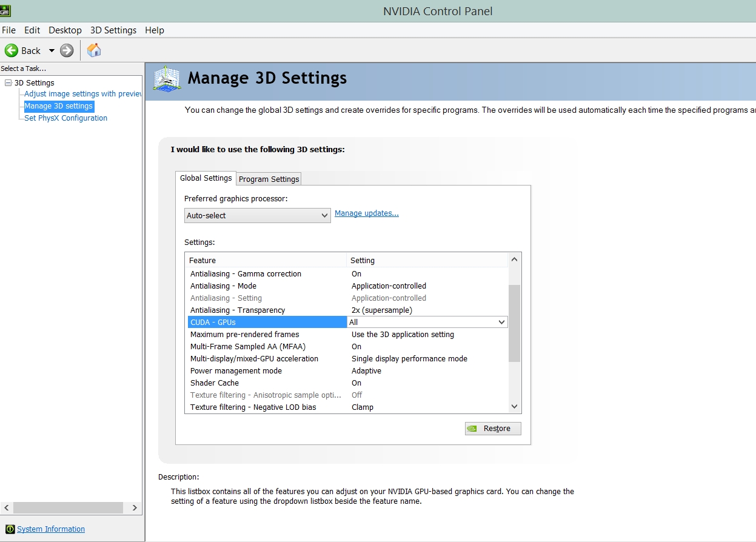Click the System Information icon
The height and width of the screenshot is (542, 756).
pyautogui.click(x=10, y=529)
